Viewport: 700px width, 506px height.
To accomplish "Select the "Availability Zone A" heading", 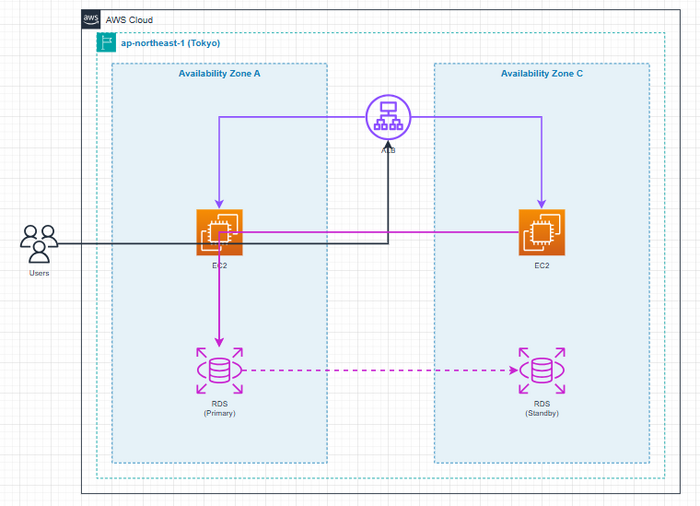I will tap(219, 74).
